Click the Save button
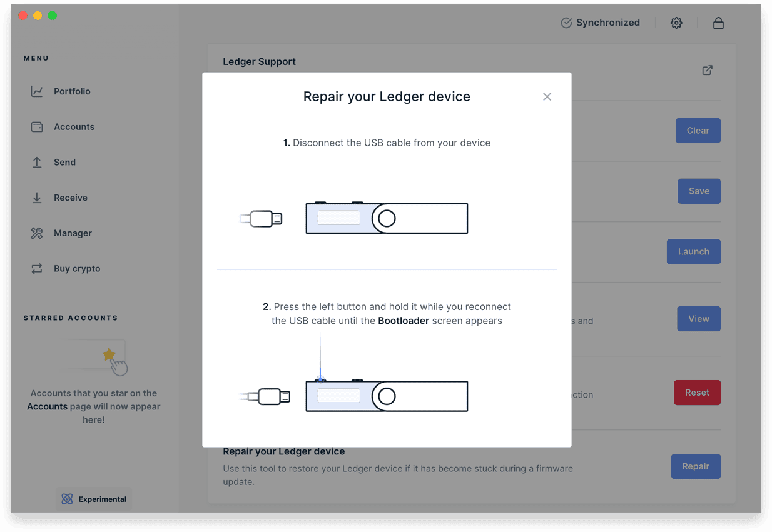 699,191
